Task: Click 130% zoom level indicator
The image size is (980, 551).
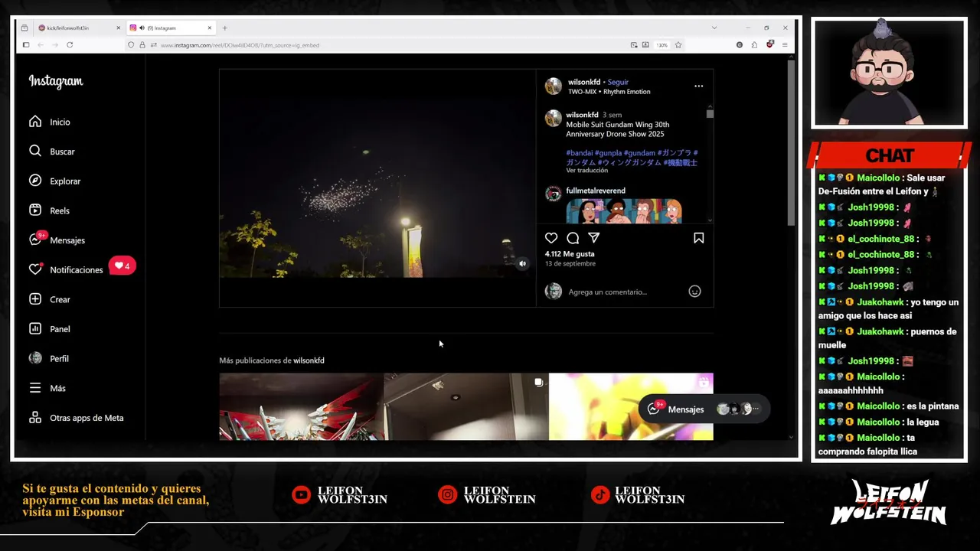Action: [x=661, y=45]
